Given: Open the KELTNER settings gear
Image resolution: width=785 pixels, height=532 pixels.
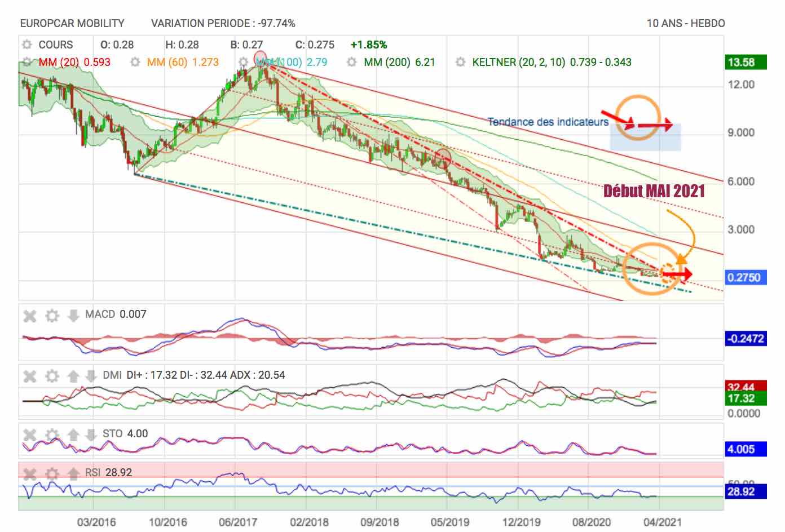Looking at the screenshot, I should click(x=460, y=62).
